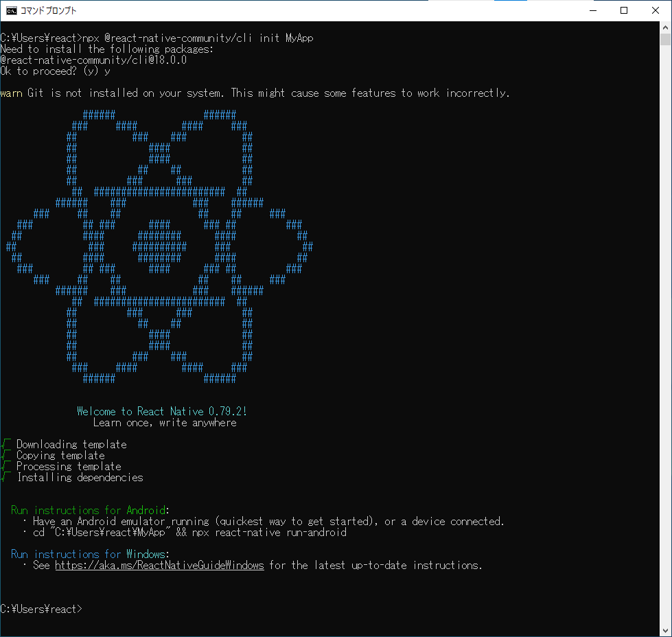
Task: Minimize the Command Prompt window
Action: (593, 10)
